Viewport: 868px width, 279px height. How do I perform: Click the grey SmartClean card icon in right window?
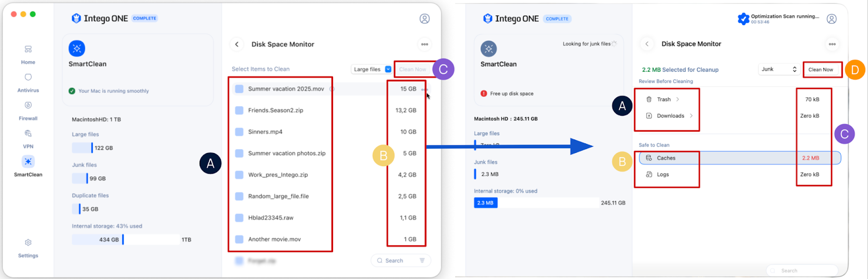click(x=489, y=49)
